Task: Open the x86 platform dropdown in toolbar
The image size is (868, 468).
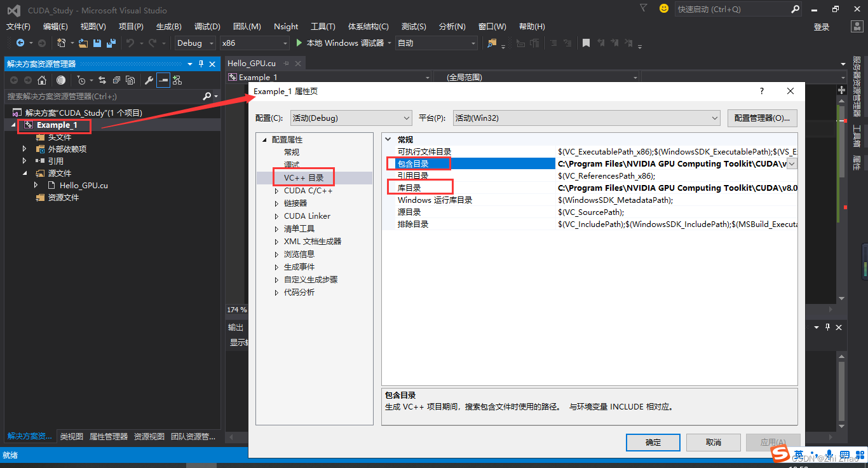Action: [x=254, y=43]
